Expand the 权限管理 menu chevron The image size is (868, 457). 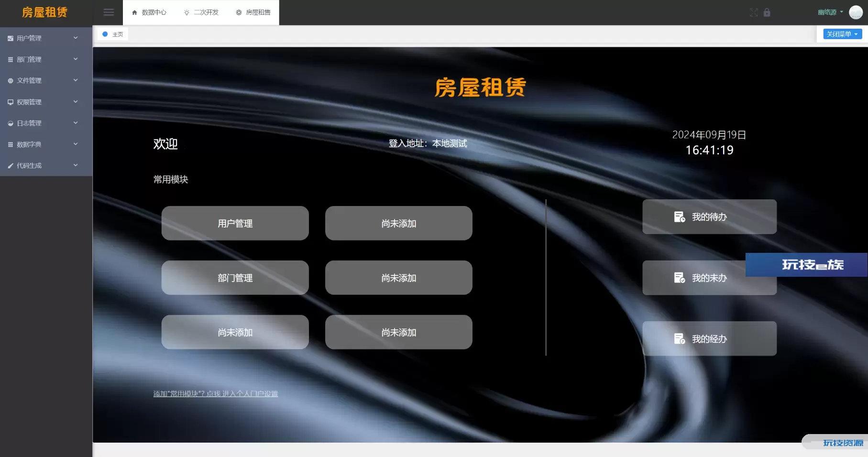pyautogui.click(x=76, y=102)
